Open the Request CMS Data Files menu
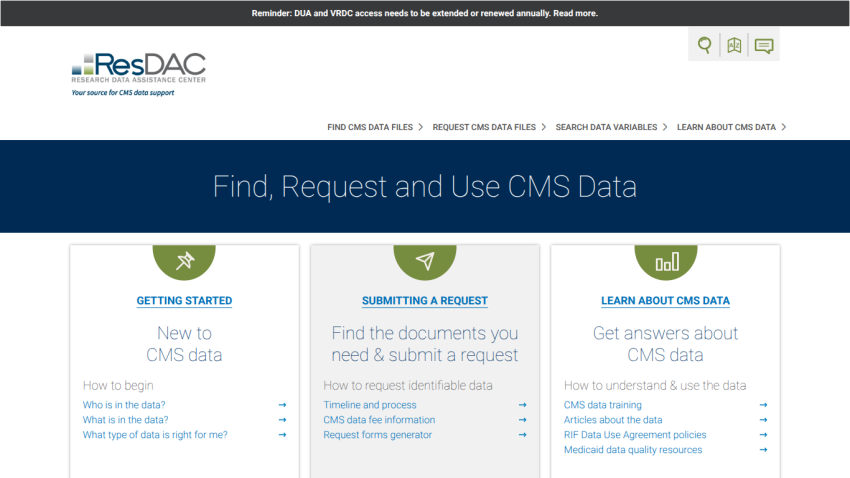850x478 pixels. coord(484,127)
